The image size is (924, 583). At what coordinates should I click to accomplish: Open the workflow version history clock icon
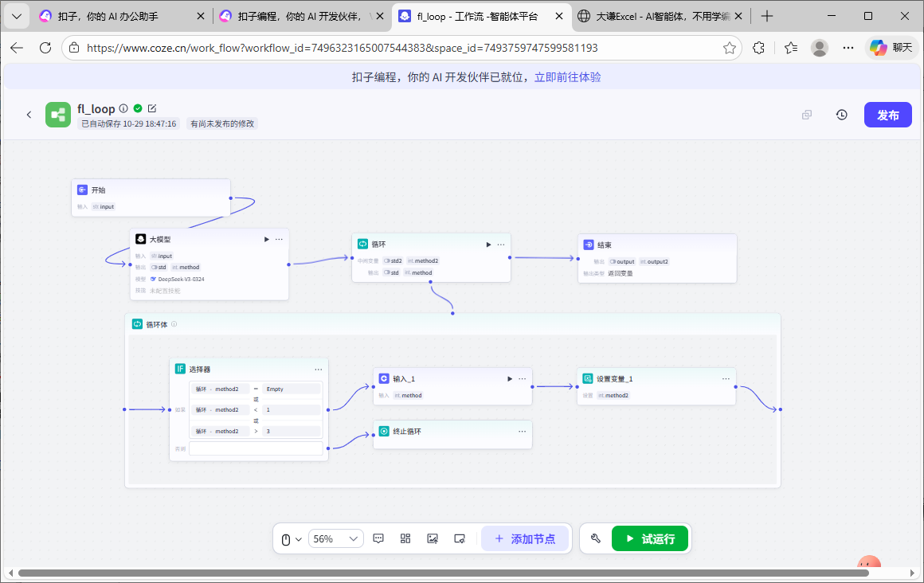[x=841, y=115]
